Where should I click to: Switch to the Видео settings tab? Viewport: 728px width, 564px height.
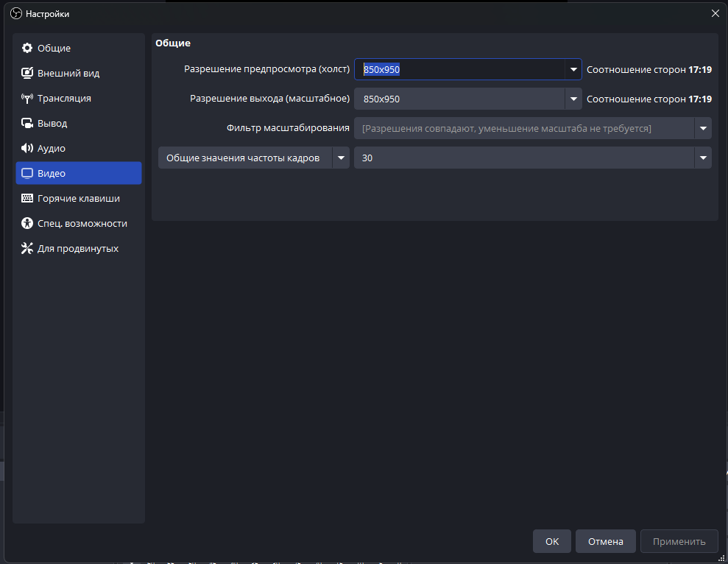[x=78, y=174]
